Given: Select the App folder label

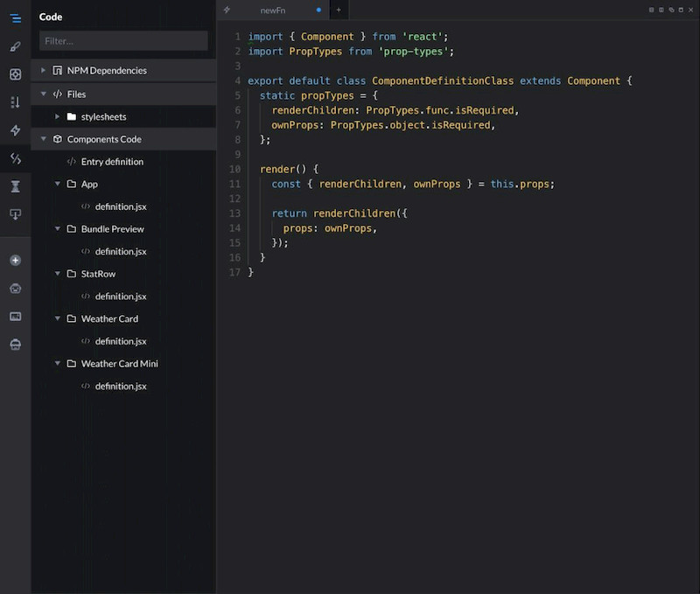Looking at the screenshot, I should tap(89, 185).
